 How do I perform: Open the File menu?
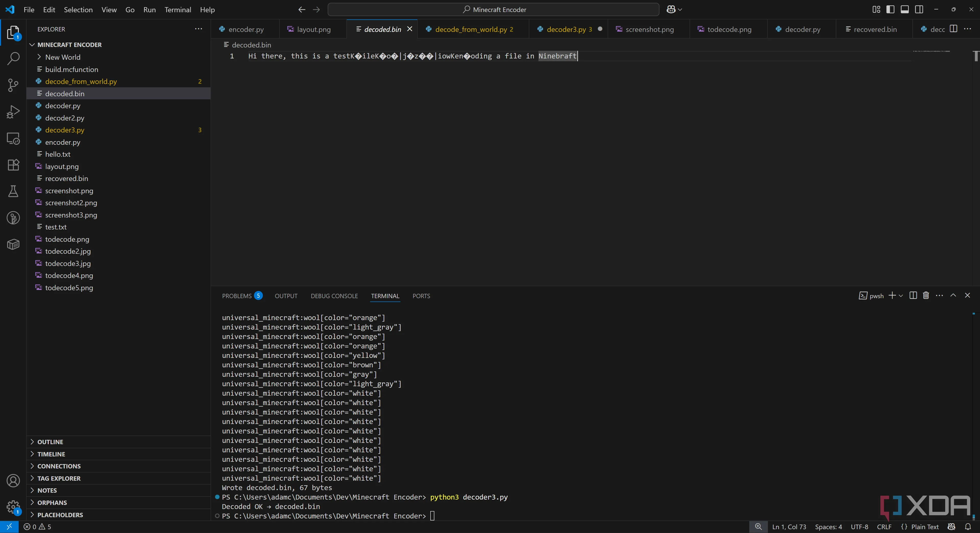click(x=29, y=9)
